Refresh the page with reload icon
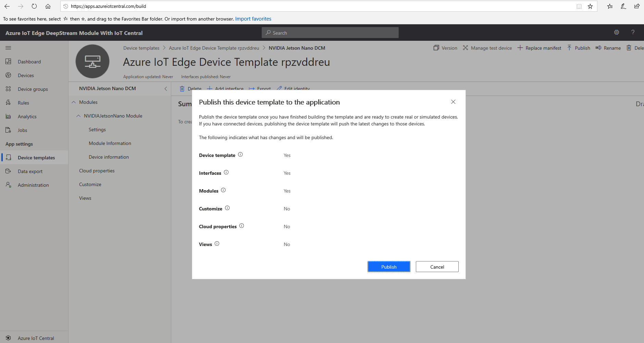Screen dimensions: 644x343 (x=34, y=6)
